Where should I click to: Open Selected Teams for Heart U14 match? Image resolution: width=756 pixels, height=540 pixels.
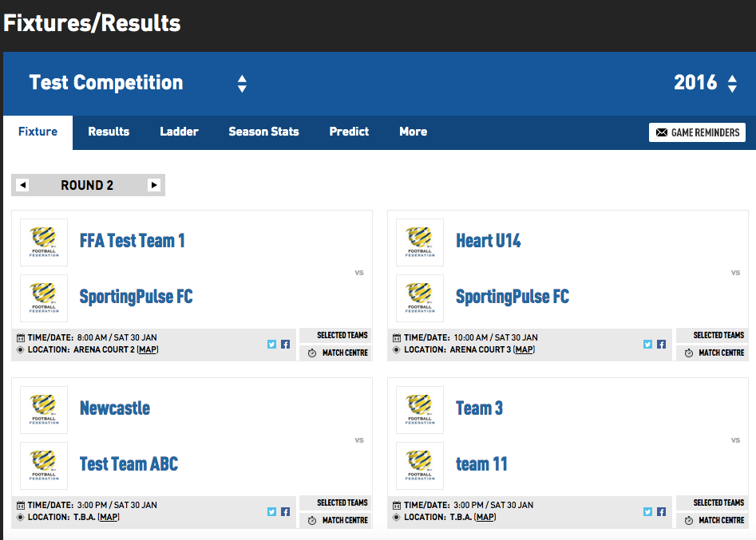coord(712,335)
